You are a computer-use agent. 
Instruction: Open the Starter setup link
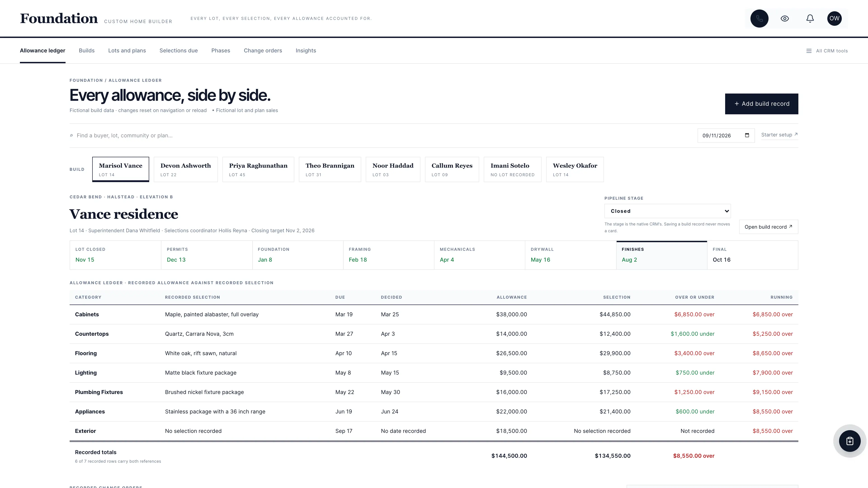779,135
